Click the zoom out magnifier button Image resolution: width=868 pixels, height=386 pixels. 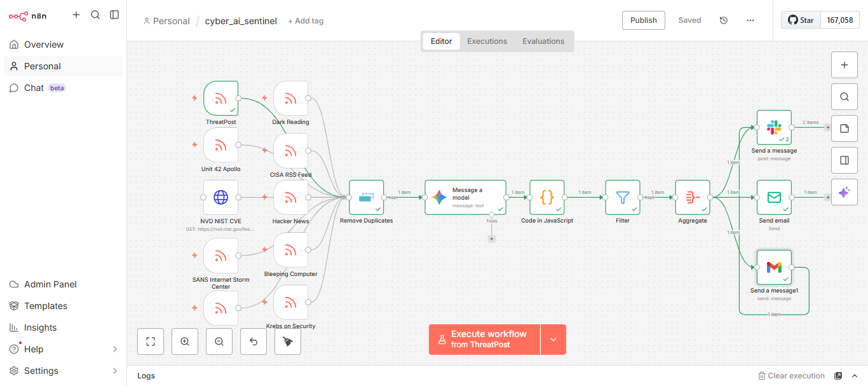(x=219, y=341)
